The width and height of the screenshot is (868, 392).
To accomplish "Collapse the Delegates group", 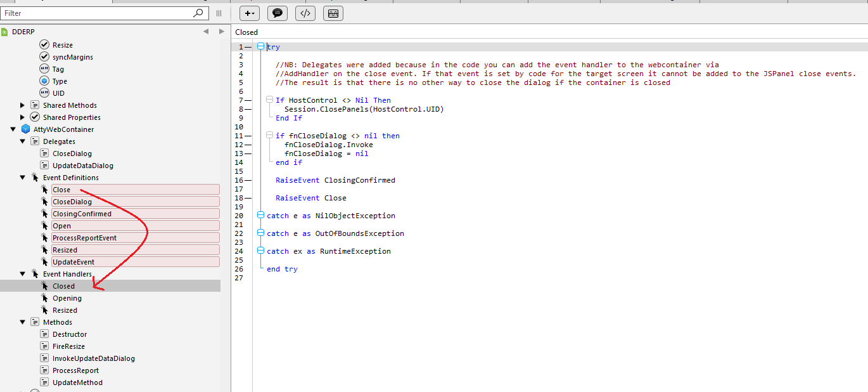I will (x=23, y=141).
